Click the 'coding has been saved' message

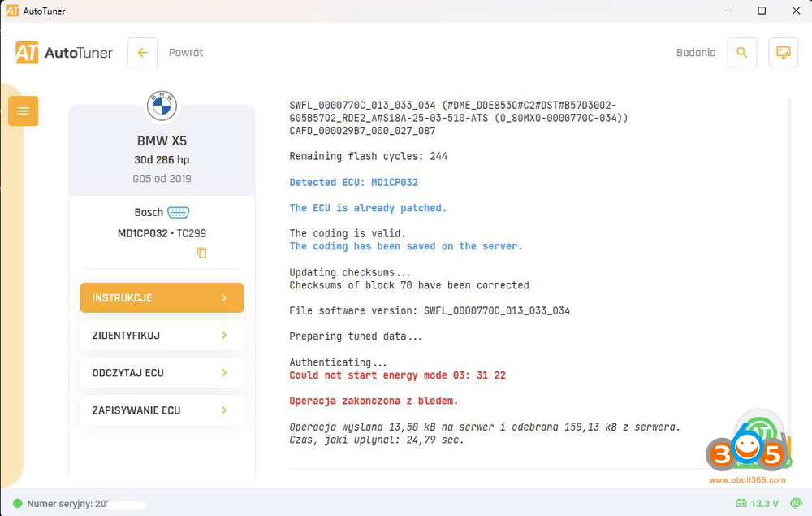406,246
